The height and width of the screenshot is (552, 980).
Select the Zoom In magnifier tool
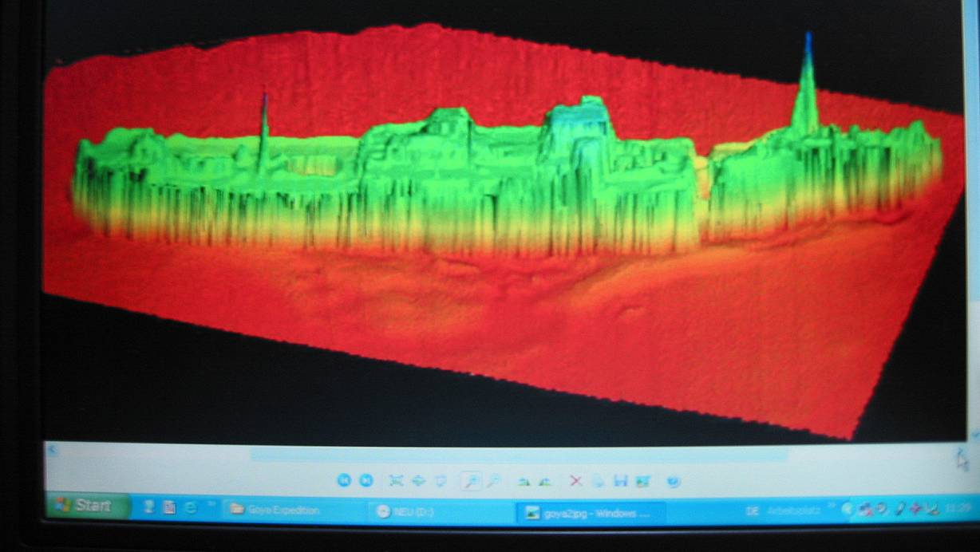tap(471, 481)
